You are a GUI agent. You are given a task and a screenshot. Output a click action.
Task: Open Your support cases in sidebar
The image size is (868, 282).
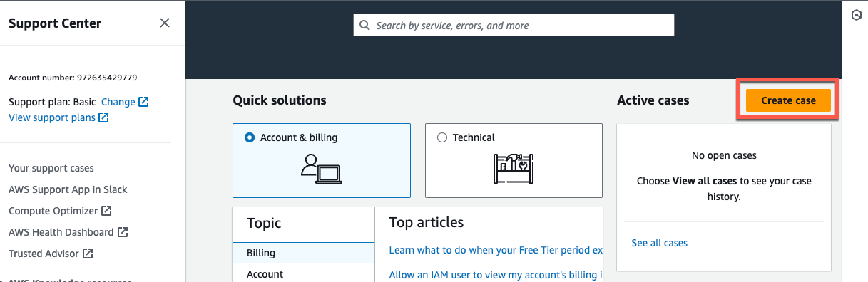tap(51, 168)
